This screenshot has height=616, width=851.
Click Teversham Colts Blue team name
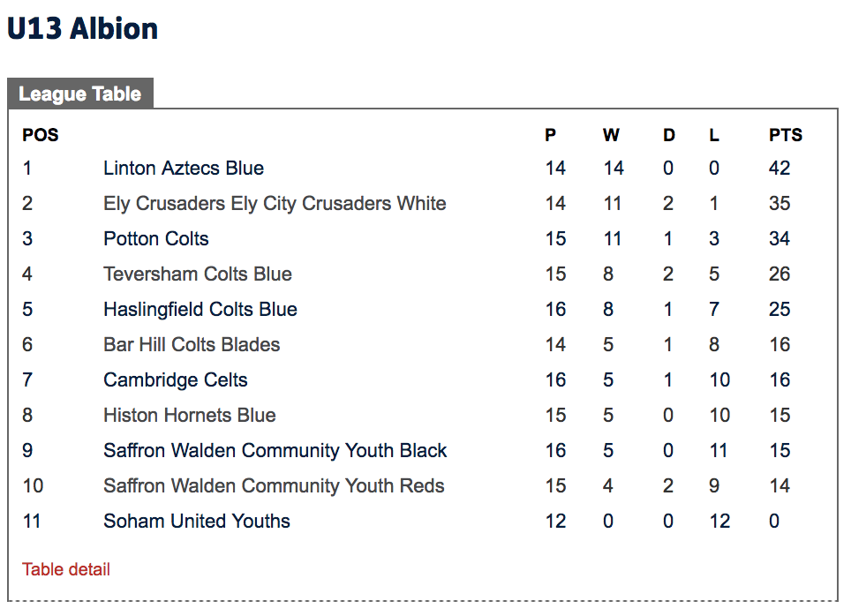(198, 274)
